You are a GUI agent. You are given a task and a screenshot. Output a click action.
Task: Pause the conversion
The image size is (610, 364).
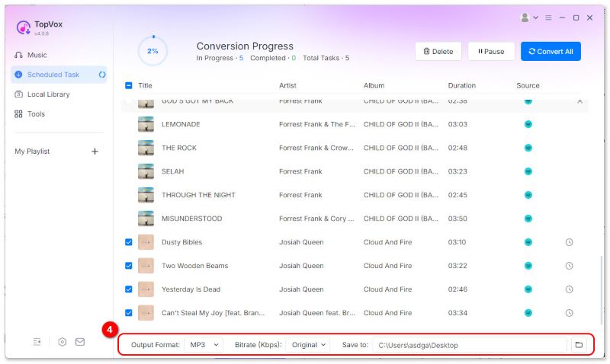491,51
